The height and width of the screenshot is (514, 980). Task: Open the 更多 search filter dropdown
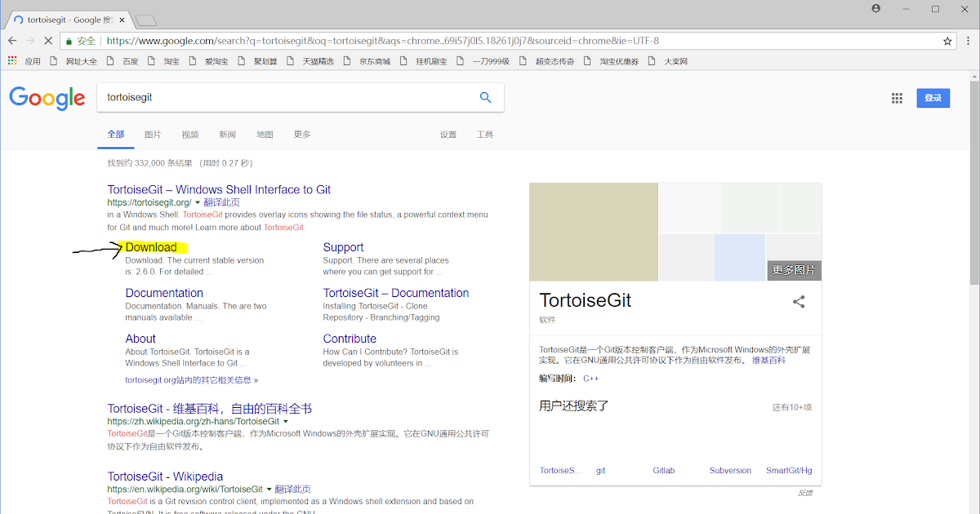pos(302,135)
